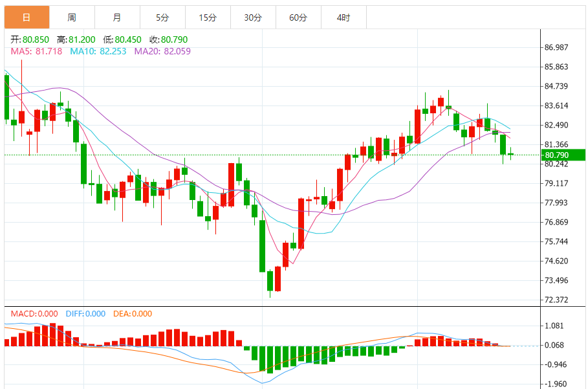Viewport: 588px width, 389px height.
Task: Click the 86.987 price axis label
Action: pyautogui.click(x=556, y=47)
